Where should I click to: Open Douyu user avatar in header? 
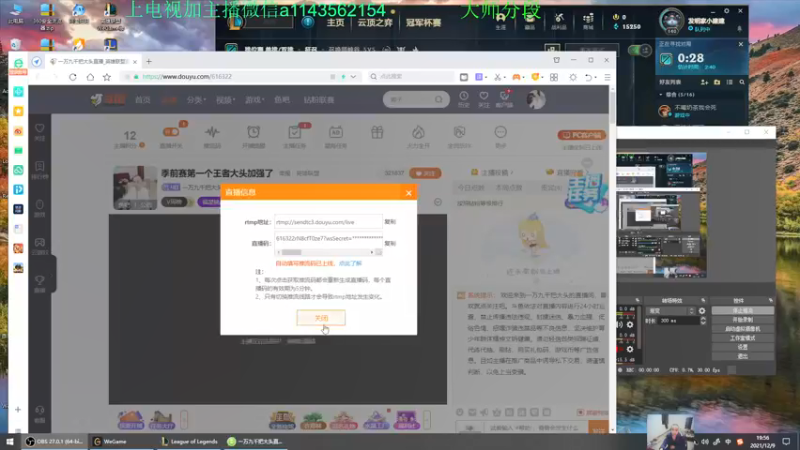pyautogui.click(x=536, y=99)
